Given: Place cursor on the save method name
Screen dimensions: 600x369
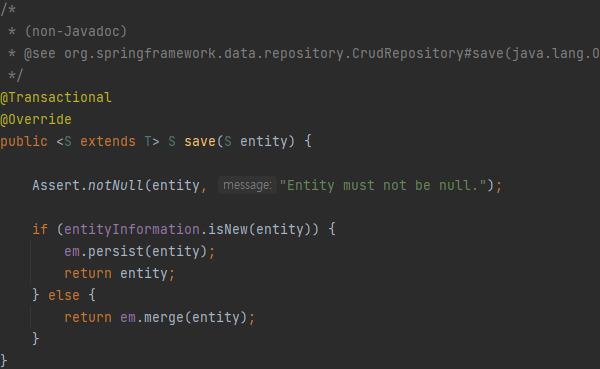Looking at the screenshot, I should pos(200,142).
